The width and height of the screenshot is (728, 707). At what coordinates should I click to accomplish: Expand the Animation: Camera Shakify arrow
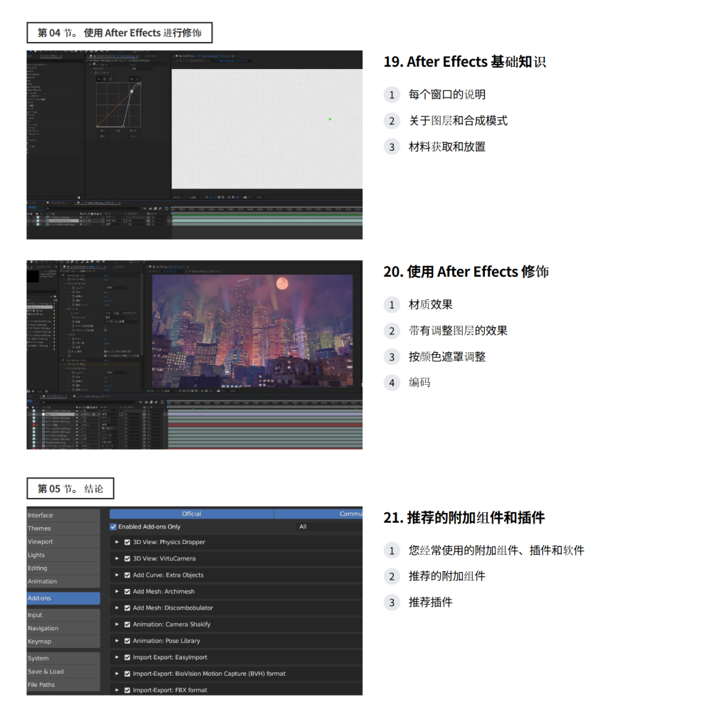(x=117, y=624)
